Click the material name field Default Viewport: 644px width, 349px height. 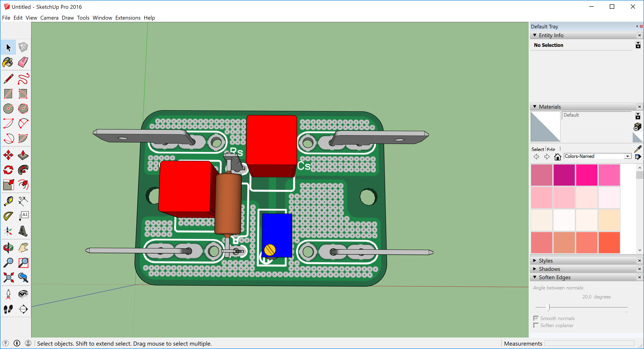click(596, 115)
